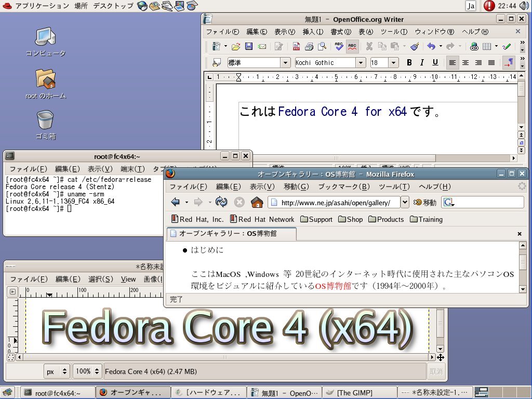
Task: Select the オープンギャラリー：OS博物館 Firefox tab
Action: (x=231, y=233)
